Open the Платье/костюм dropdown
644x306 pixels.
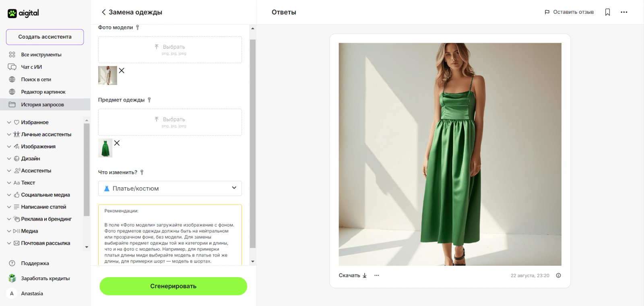170,188
